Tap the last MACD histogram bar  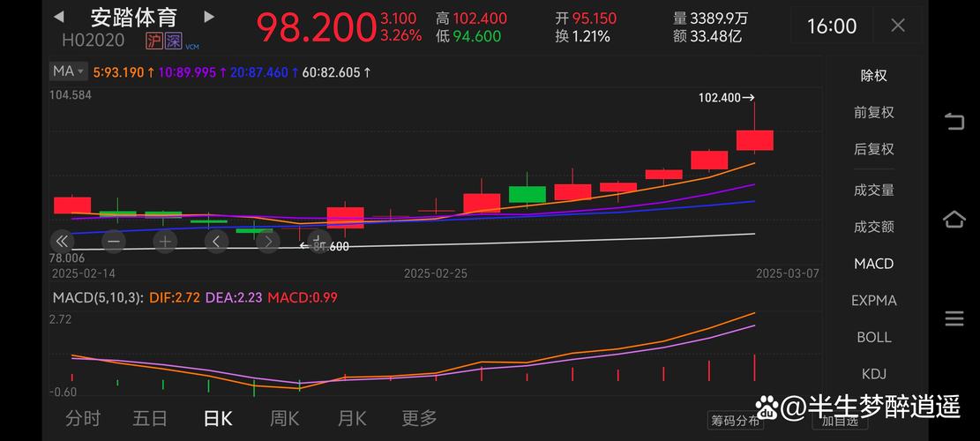click(x=755, y=368)
